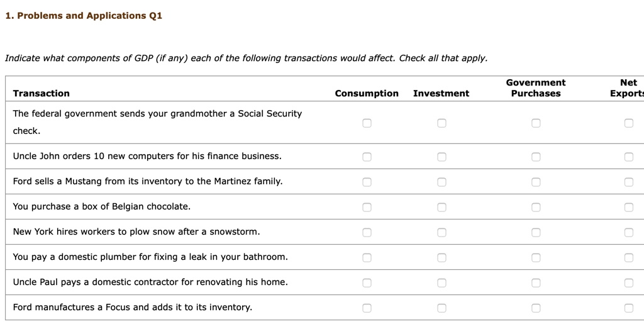Viewport: 644px width, 334px height.
Task: Tick Investment for Uncle John's computers
Action: click(441, 157)
